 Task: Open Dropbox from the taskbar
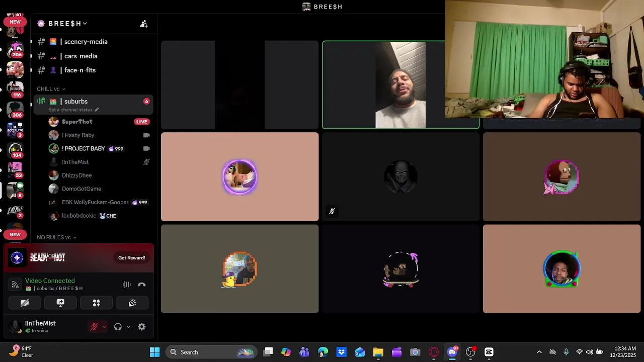click(342, 352)
